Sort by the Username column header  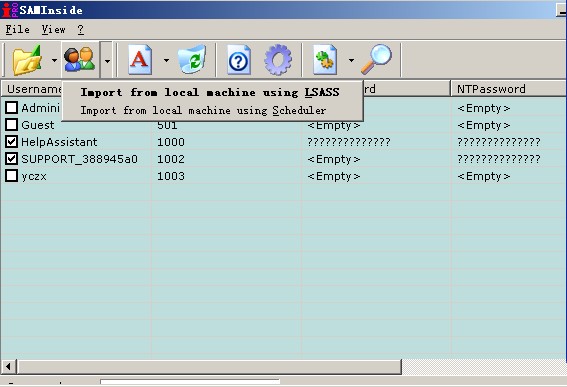pos(34,89)
